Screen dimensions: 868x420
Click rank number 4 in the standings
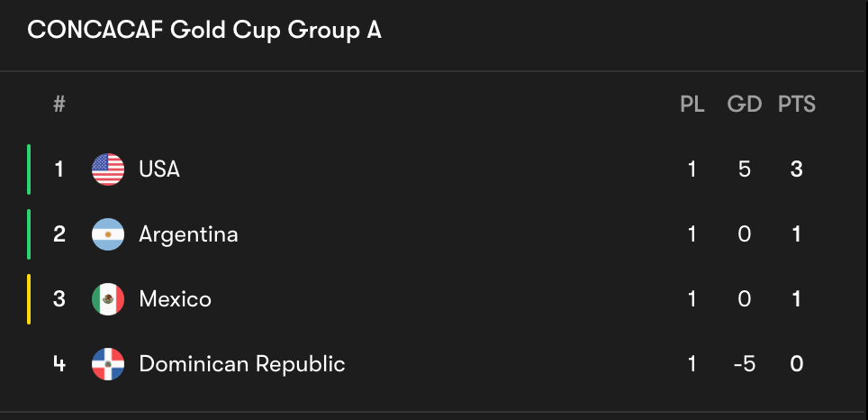(59, 364)
